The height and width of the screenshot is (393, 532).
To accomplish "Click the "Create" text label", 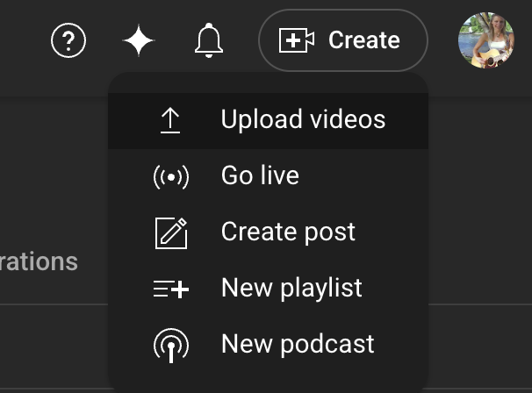I will point(363,40).
